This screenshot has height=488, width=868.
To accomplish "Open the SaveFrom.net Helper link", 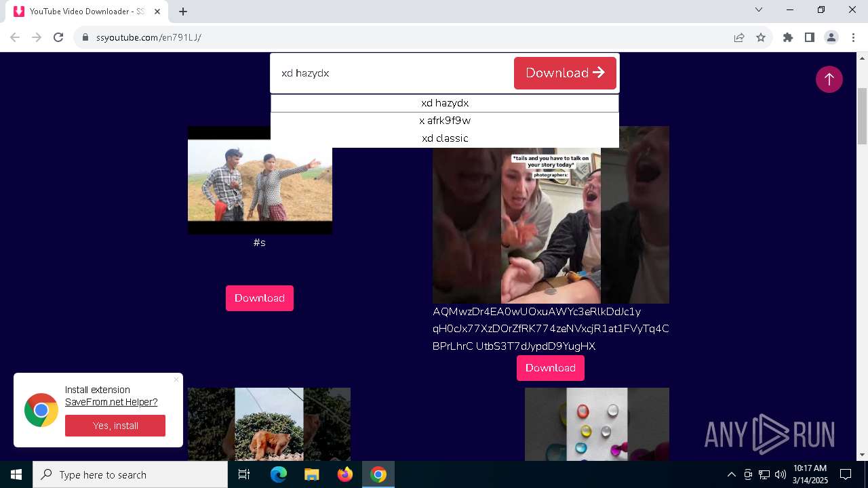I will click(111, 402).
